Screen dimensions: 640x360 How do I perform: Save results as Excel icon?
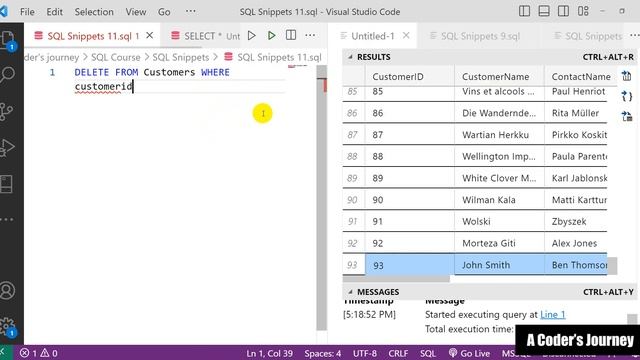point(627,116)
